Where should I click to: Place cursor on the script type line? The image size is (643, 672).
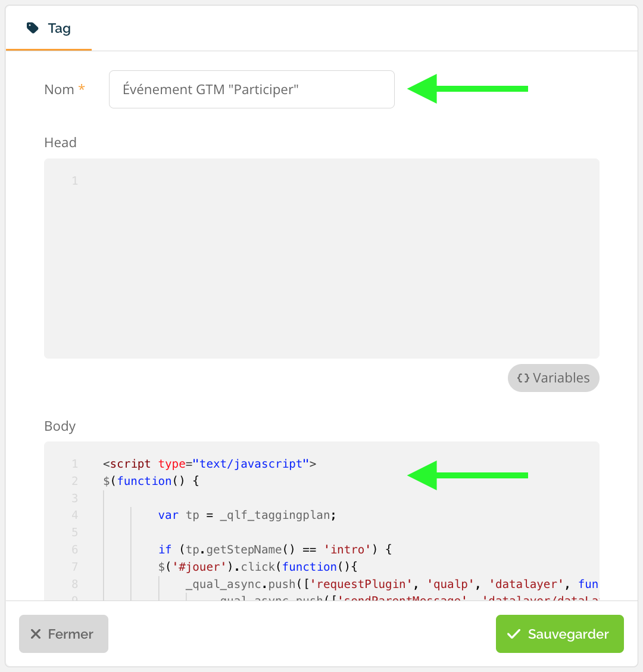210,463
